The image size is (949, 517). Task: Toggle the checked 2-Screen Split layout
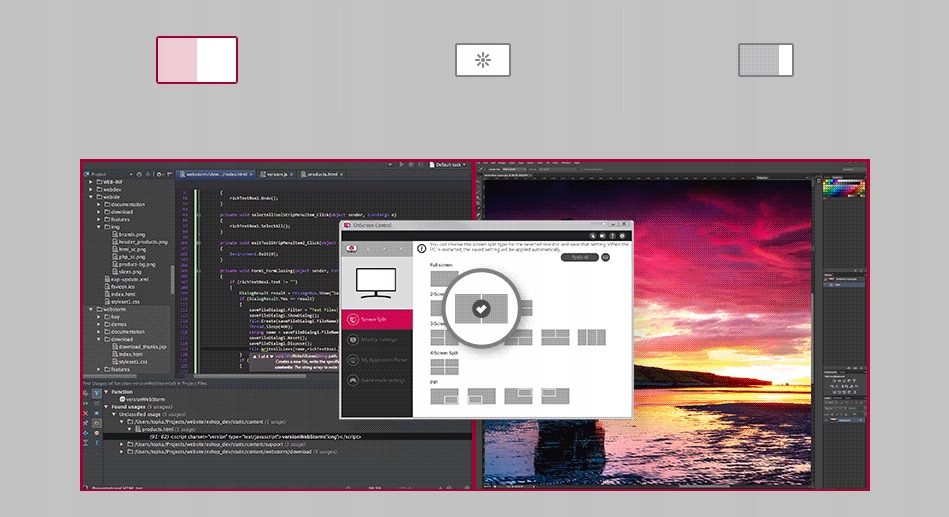click(481, 310)
